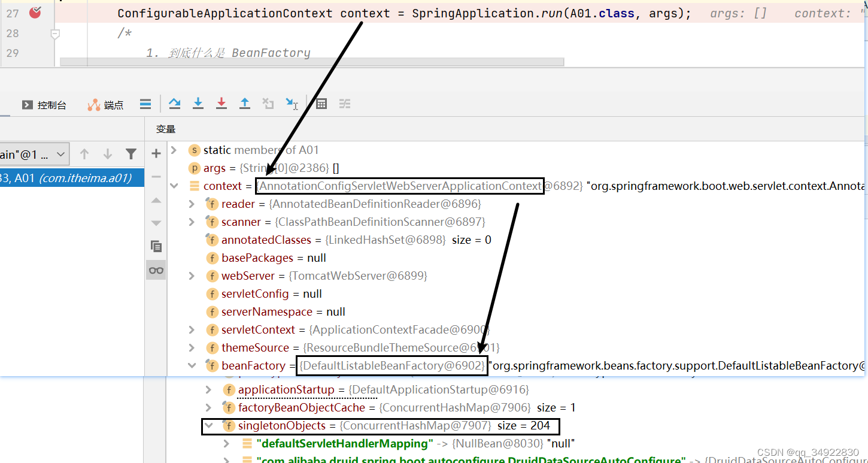Collapse the singletonObjects map node

pyautogui.click(x=208, y=426)
